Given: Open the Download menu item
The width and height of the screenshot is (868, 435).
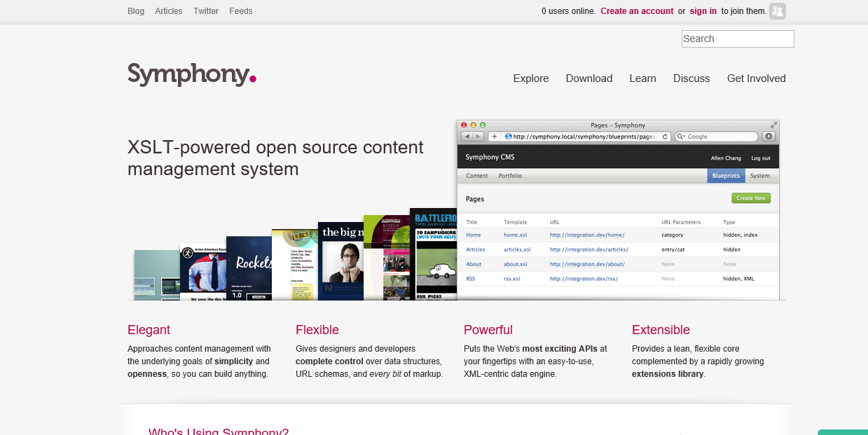Looking at the screenshot, I should (589, 78).
